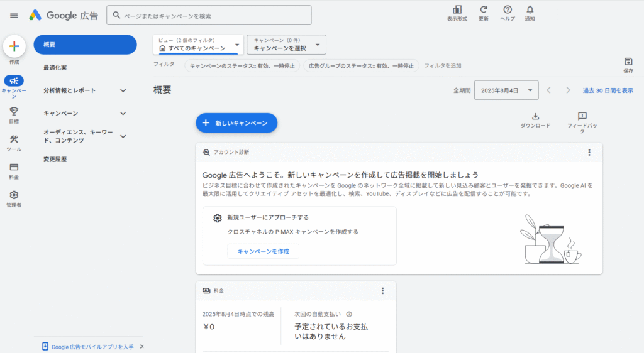The height and width of the screenshot is (353, 644).
Task: Open the 管理者 gear sidebar icon
Action: pos(14,195)
